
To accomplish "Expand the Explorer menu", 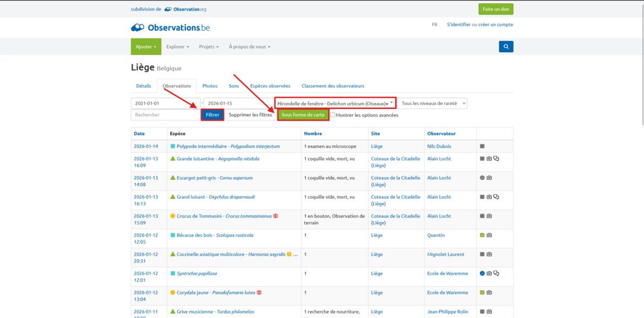I will pos(177,47).
